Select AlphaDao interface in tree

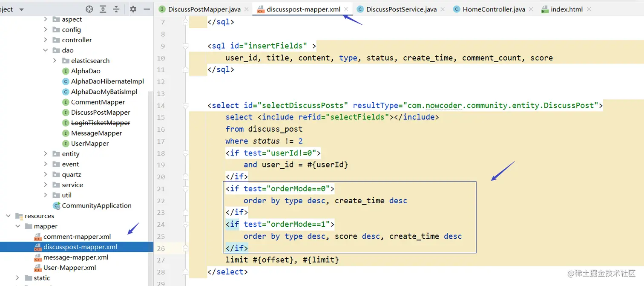point(86,71)
